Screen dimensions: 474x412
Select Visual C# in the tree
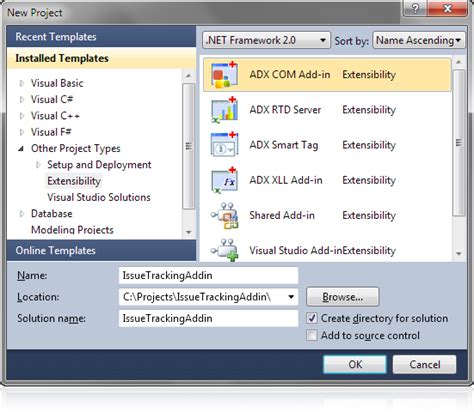52,99
